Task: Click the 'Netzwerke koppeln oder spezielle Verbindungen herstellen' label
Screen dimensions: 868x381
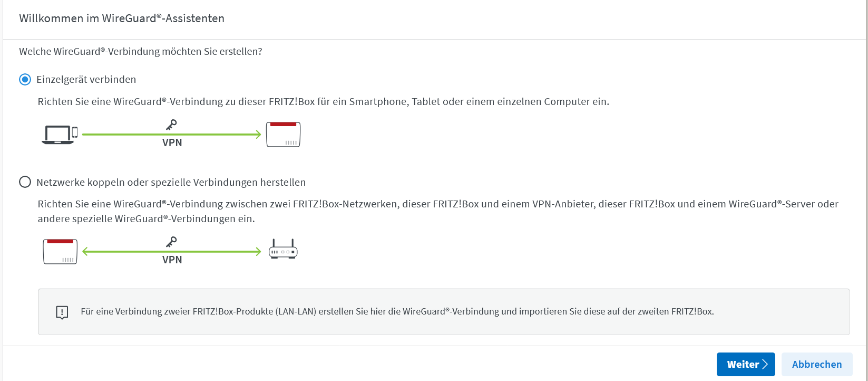Action: pyautogui.click(x=171, y=183)
